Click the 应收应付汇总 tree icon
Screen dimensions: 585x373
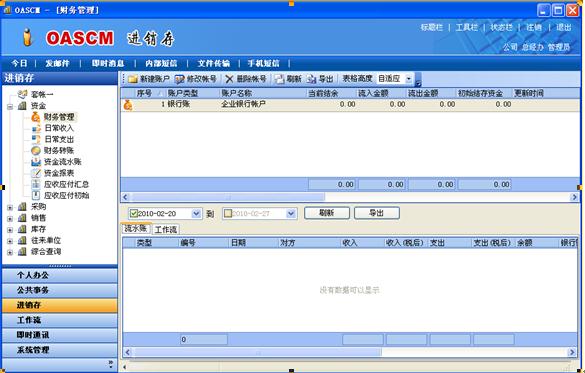(x=36, y=184)
